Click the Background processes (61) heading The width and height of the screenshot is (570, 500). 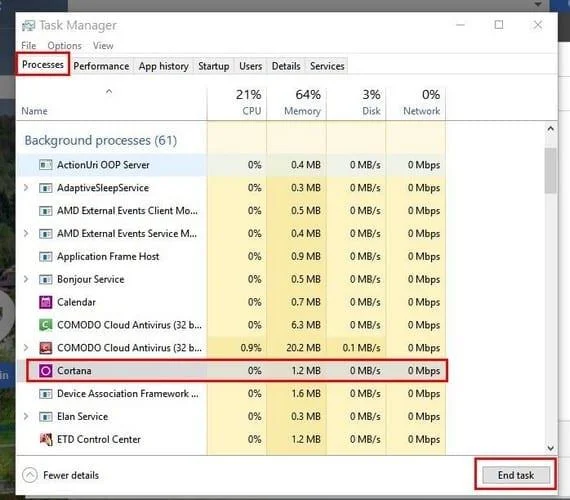pos(101,140)
